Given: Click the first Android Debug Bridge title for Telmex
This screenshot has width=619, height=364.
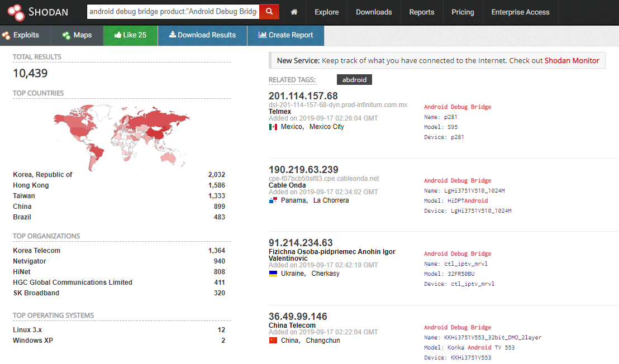Looking at the screenshot, I should 458,107.
